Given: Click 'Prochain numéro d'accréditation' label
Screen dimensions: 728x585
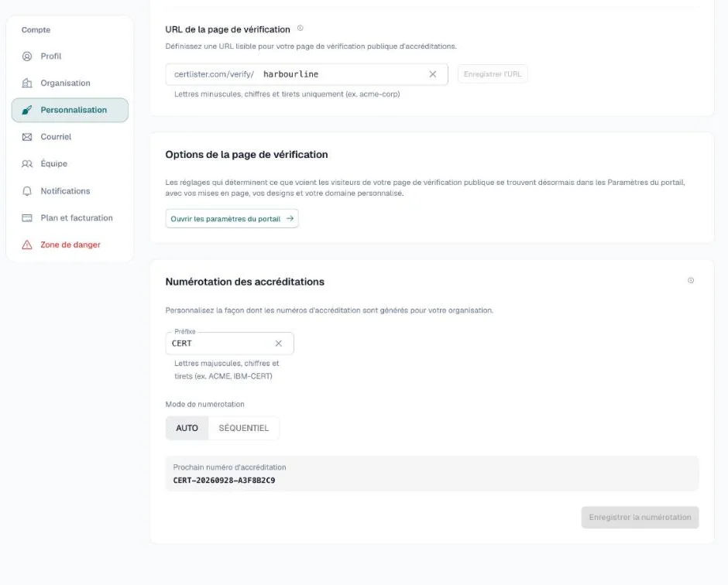Looking at the screenshot, I should [229, 467].
